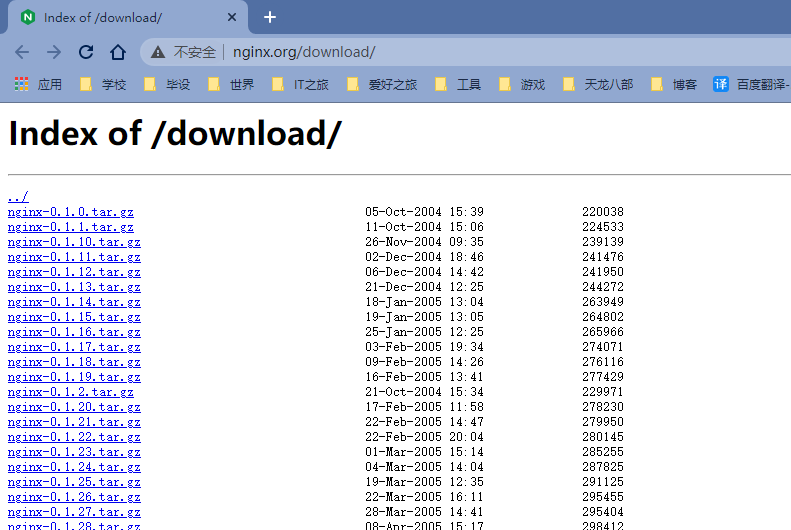This screenshot has width=791, height=530.
Task: Click the file size 220038
Action: [x=603, y=212]
